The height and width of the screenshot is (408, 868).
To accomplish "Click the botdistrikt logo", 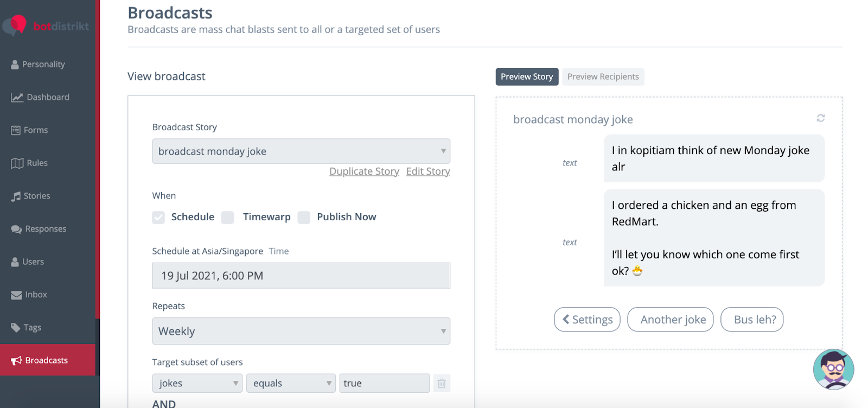I will [46, 25].
